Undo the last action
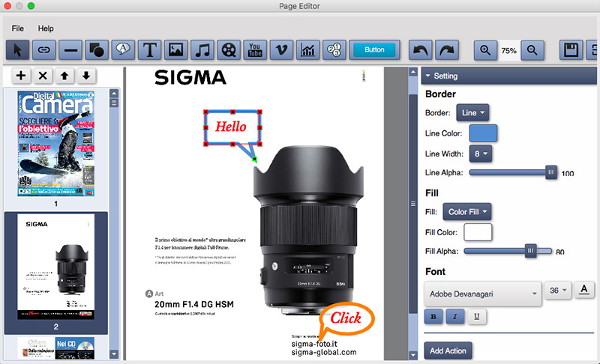Image resolution: width=600 pixels, height=364 pixels. pos(421,50)
